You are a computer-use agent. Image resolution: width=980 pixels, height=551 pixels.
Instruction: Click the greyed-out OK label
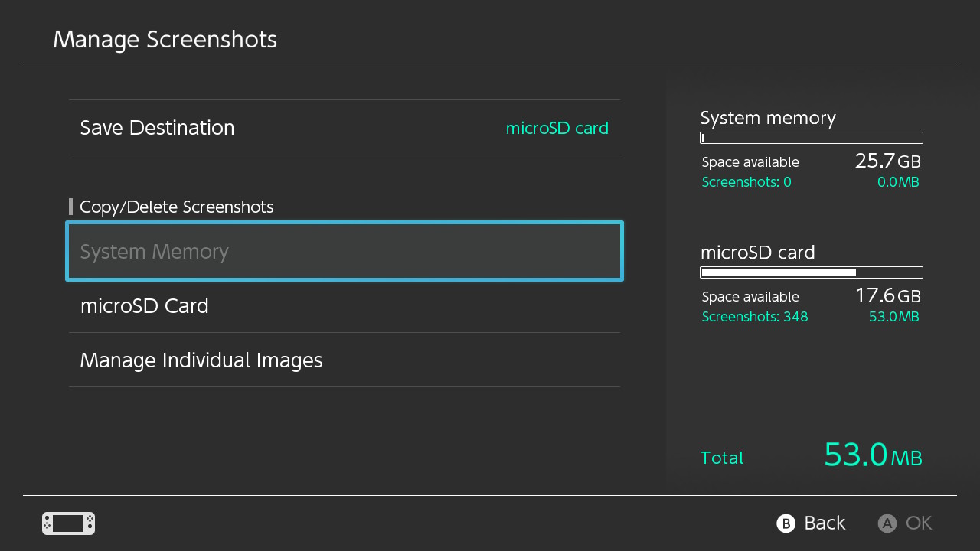point(918,523)
